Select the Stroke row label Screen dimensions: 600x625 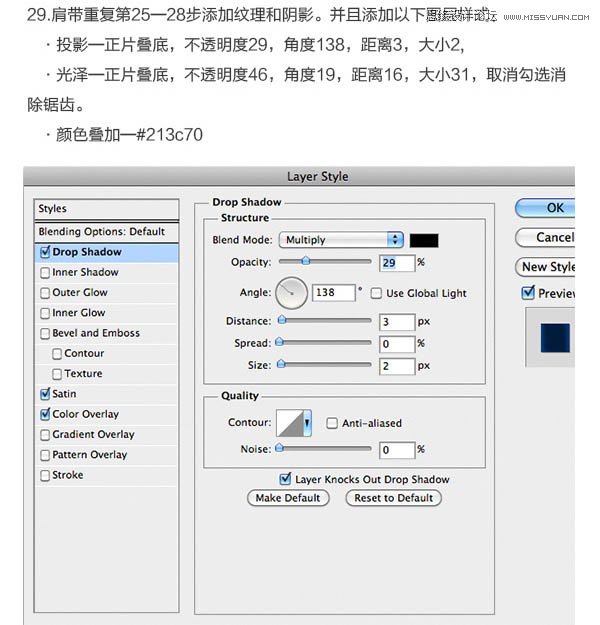[x=68, y=475]
